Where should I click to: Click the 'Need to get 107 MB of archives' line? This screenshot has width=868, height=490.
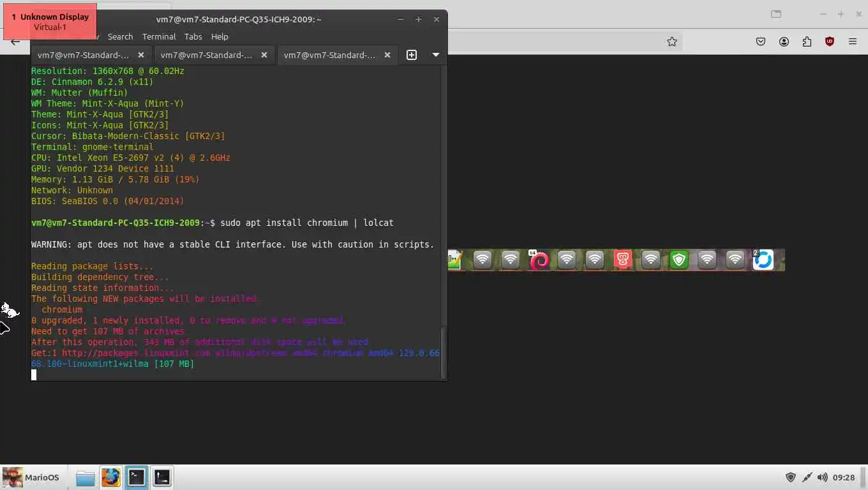click(x=108, y=331)
